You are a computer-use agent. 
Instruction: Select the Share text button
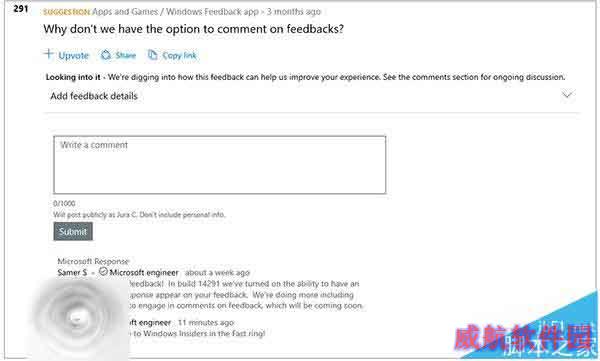(126, 56)
